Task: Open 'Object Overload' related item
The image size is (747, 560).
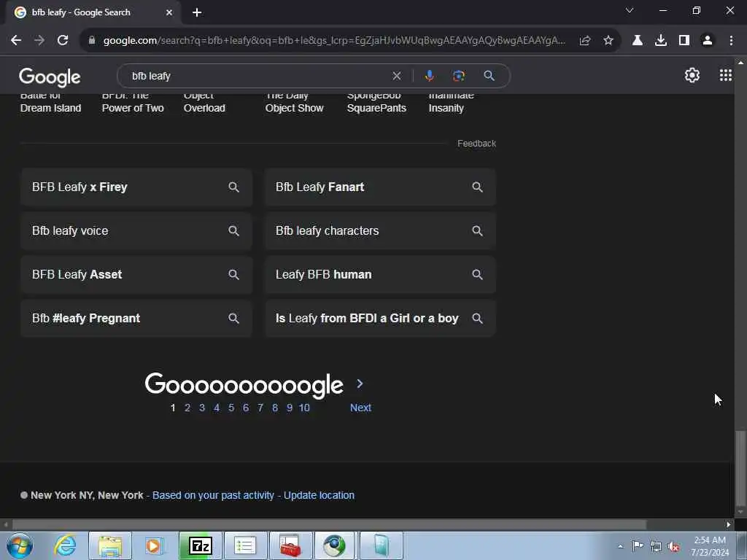Action: (204, 103)
